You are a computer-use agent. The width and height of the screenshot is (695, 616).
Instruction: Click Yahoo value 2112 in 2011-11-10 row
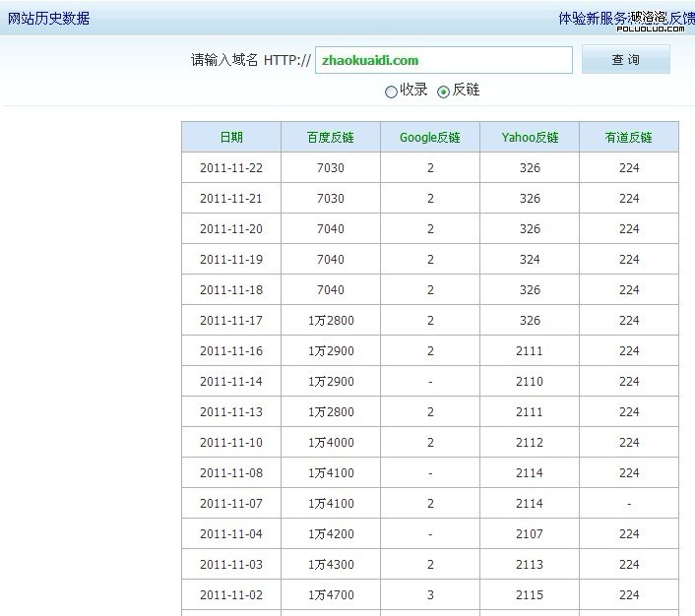[530, 442]
